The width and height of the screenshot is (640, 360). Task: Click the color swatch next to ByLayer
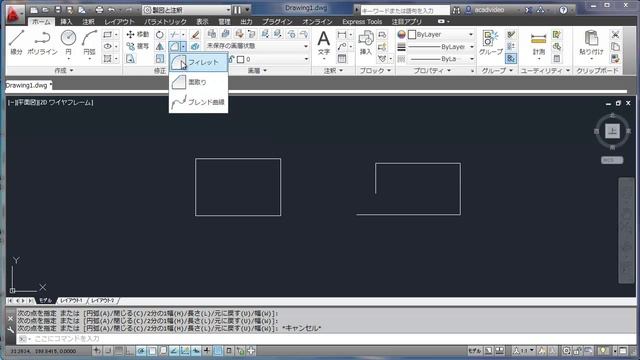[412, 35]
